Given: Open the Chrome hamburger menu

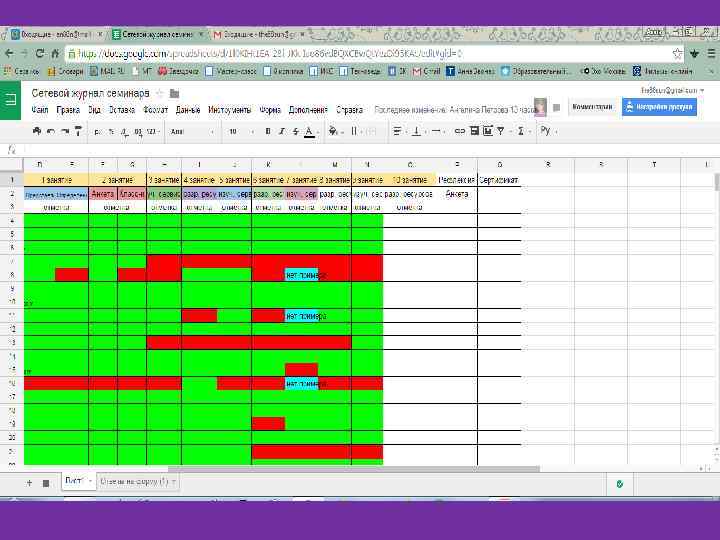Looking at the screenshot, I should [711, 54].
